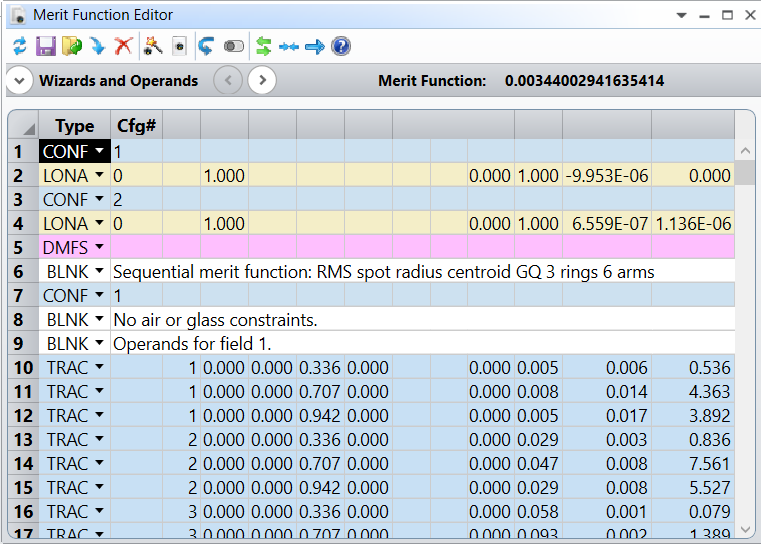This screenshot has height=544, width=761.
Task: Open the Type dropdown for row 16 TRAC
Action: point(99,511)
